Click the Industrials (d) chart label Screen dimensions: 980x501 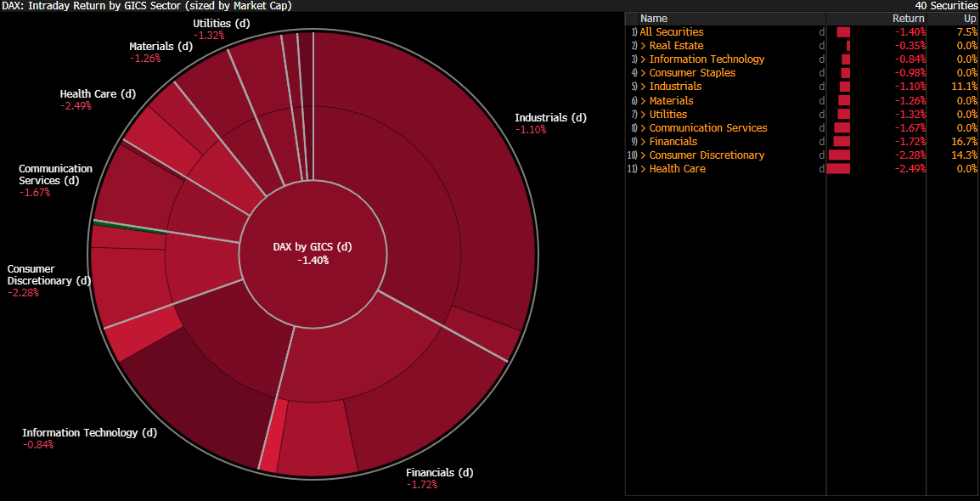pos(550,118)
